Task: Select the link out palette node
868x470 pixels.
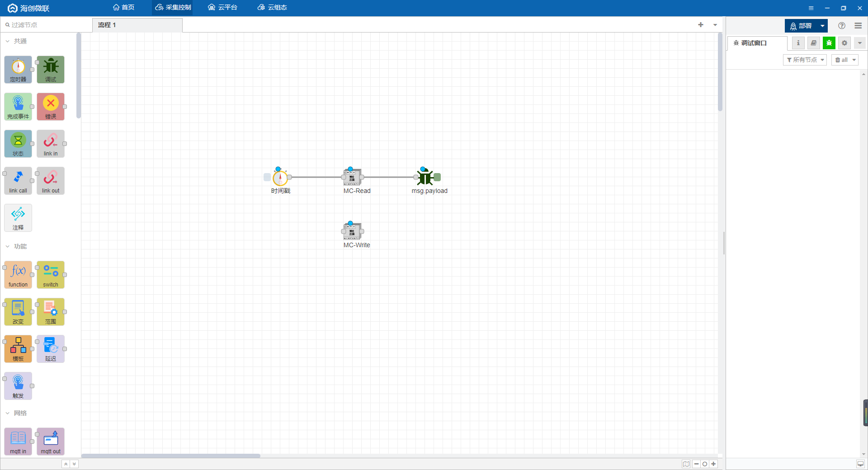Action: [x=51, y=181]
